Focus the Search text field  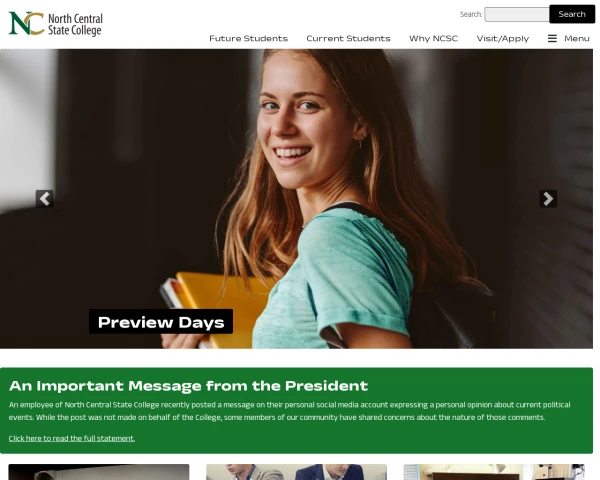click(517, 15)
